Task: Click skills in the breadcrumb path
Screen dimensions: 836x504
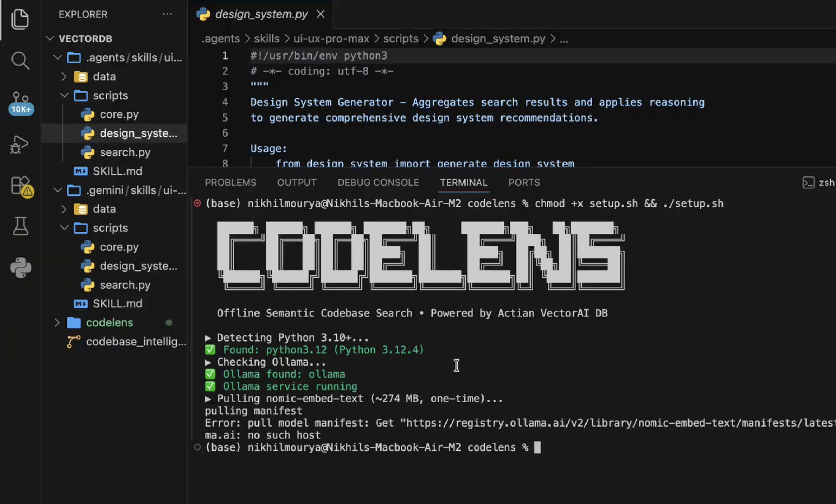Action: 267,38
